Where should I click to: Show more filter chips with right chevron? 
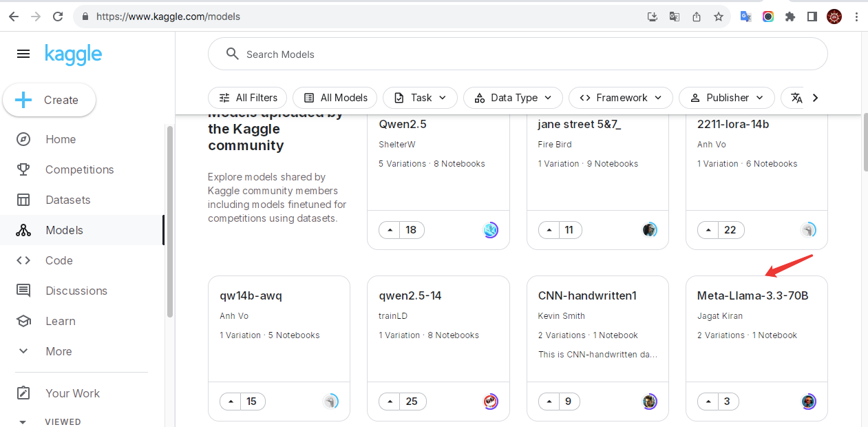[815, 98]
